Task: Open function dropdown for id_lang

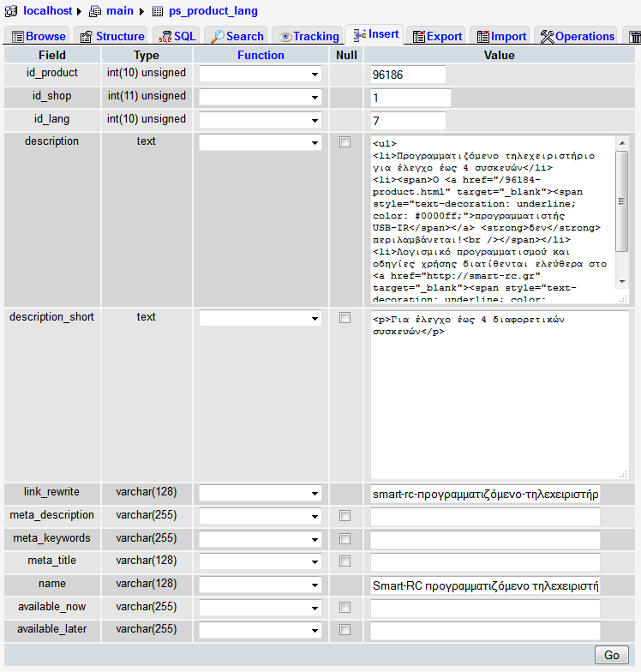Action: pos(261,120)
